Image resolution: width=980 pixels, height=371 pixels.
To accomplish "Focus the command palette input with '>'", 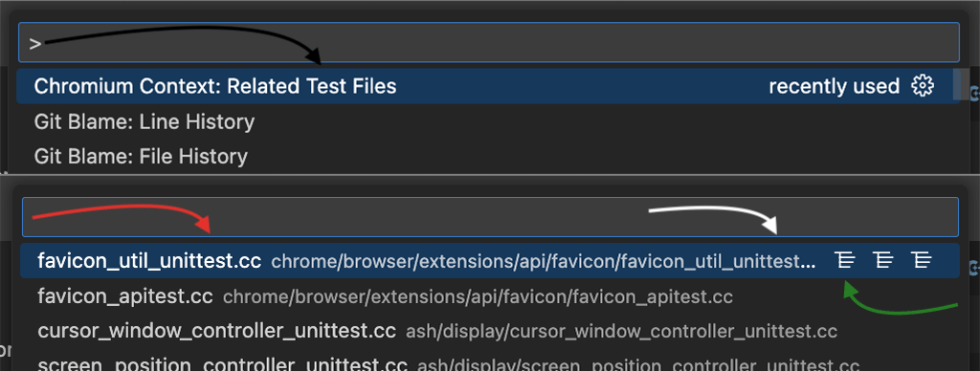I will tap(489, 42).
